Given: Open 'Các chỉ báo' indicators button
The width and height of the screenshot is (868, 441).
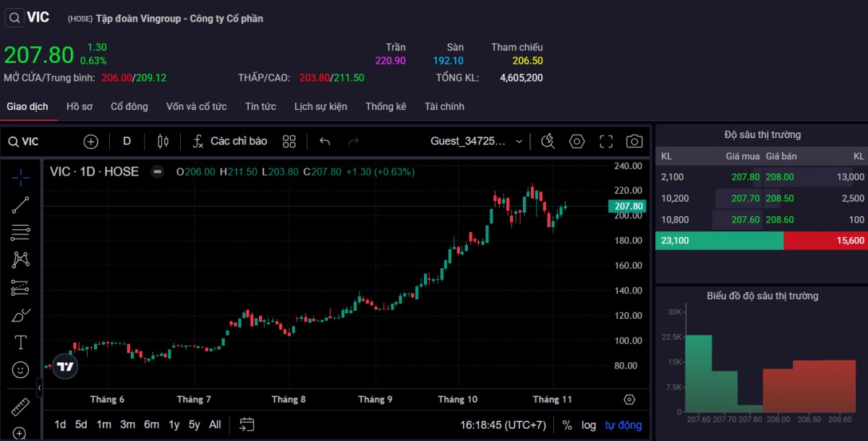Looking at the screenshot, I should tap(230, 142).
